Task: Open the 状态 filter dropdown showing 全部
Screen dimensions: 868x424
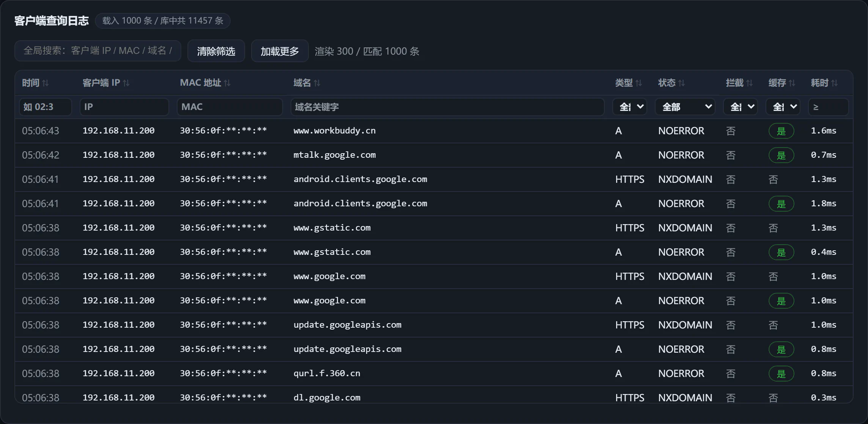Action: pos(685,107)
